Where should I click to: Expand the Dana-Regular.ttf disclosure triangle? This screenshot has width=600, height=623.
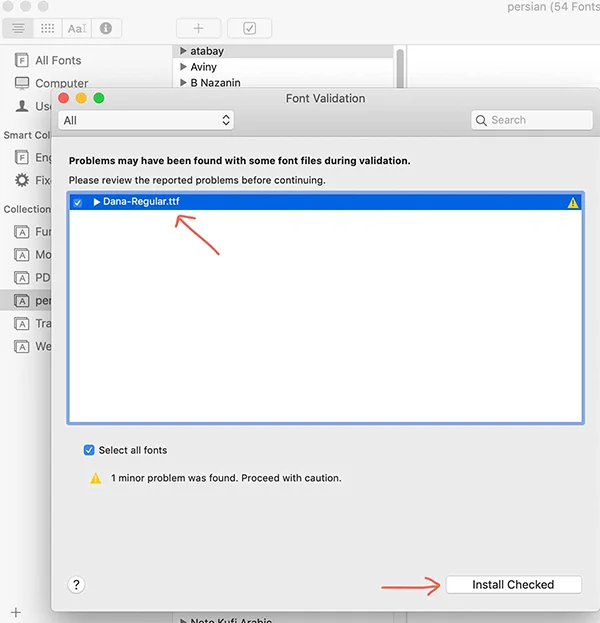(x=97, y=202)
